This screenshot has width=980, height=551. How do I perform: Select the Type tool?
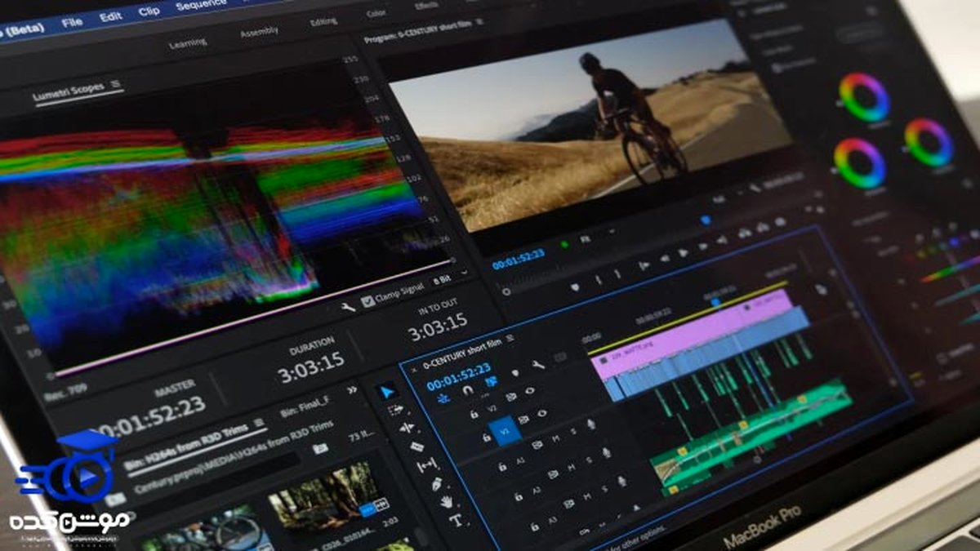pyautogui.click(x=456, y=520)
